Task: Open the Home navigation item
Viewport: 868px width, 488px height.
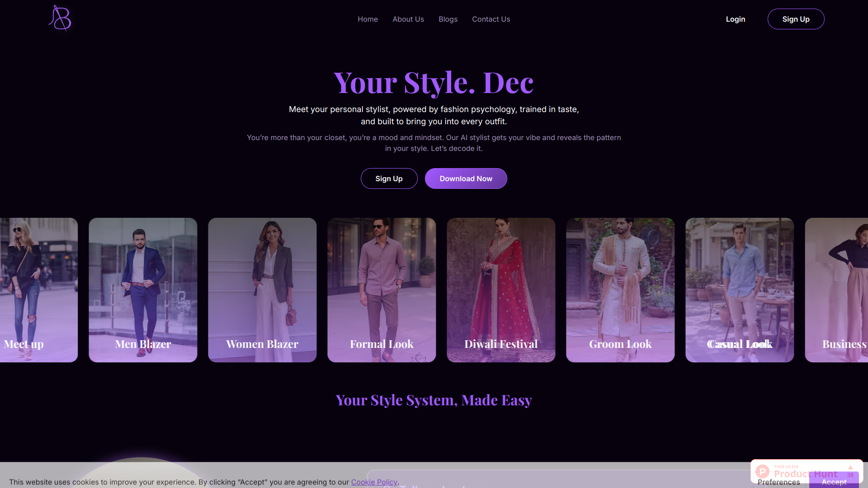Action: point(368,19)
